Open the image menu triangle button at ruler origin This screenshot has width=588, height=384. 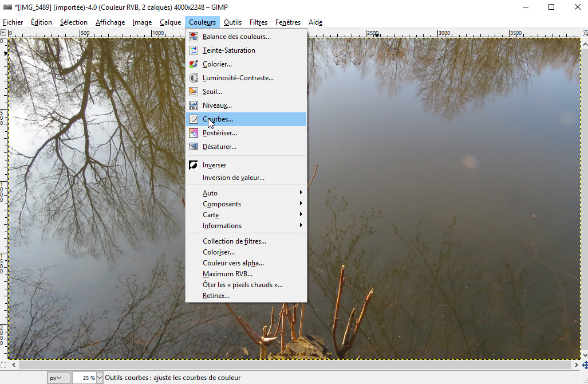[3, 33]
